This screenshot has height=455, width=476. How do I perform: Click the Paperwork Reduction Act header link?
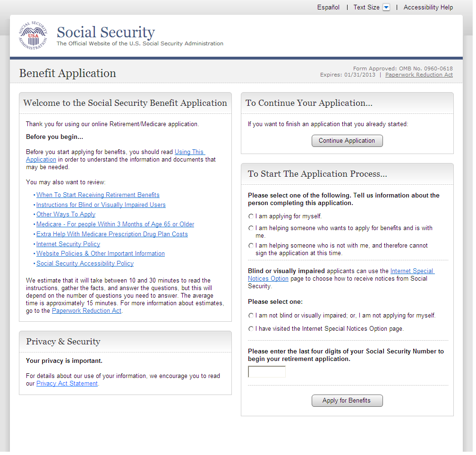tap(419, 75)
